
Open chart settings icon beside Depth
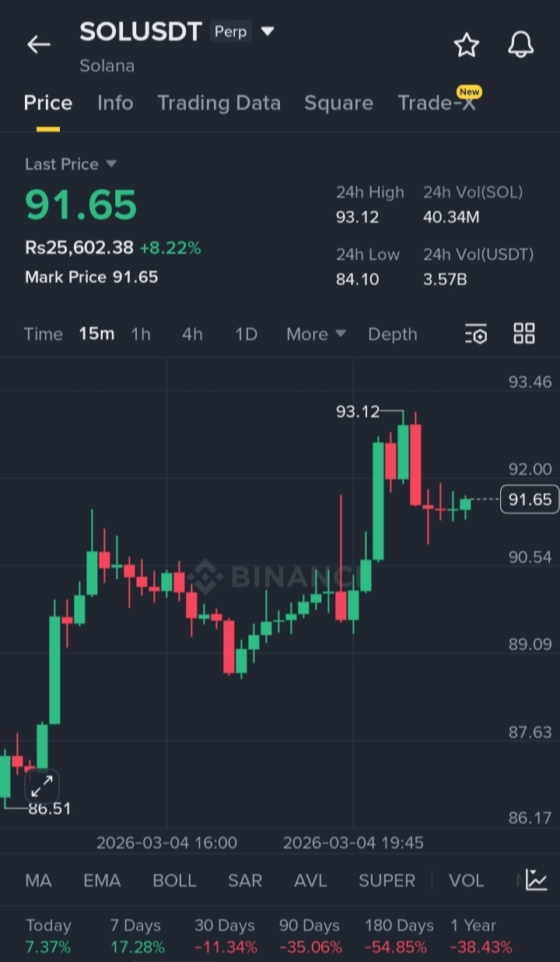476,334
